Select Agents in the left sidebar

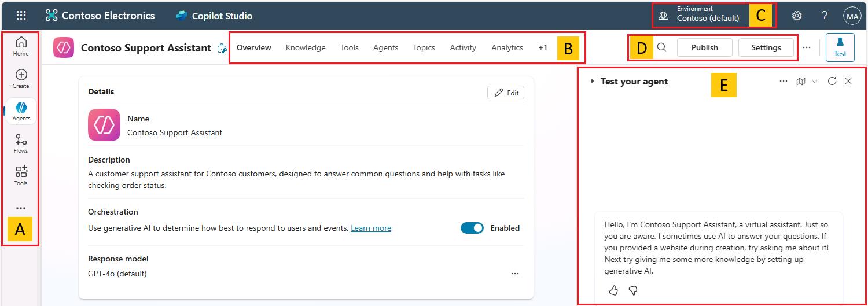[21, 111]
